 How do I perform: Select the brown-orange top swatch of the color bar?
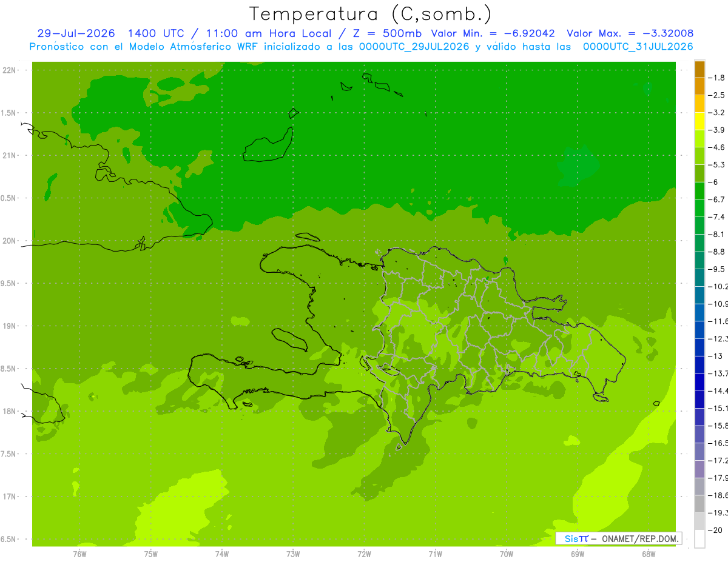tap(699, 69)
